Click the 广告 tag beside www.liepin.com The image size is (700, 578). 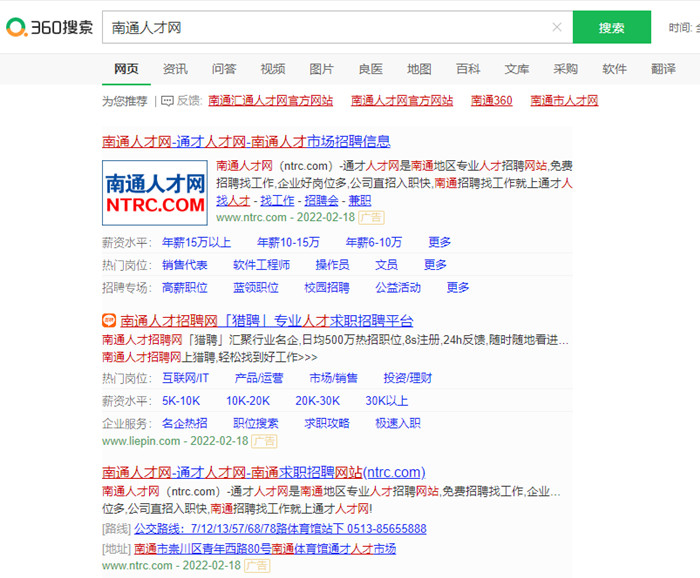pos(264,441)
